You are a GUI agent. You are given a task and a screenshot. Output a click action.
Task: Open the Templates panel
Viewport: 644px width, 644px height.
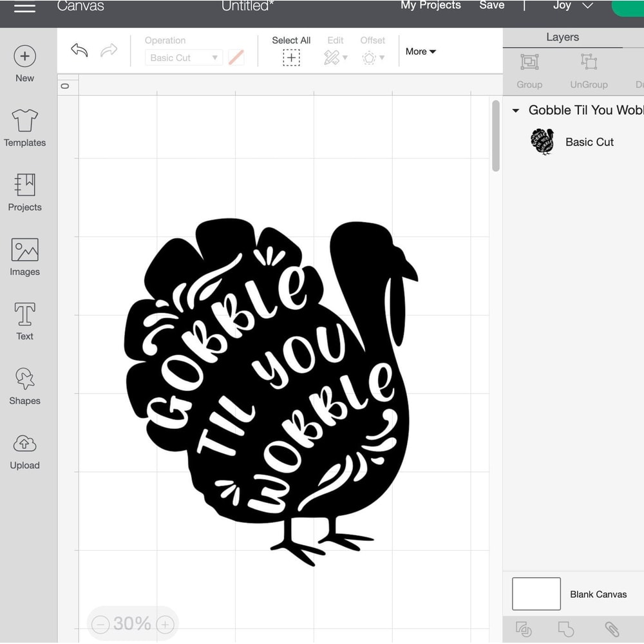[x=24, y=127]
